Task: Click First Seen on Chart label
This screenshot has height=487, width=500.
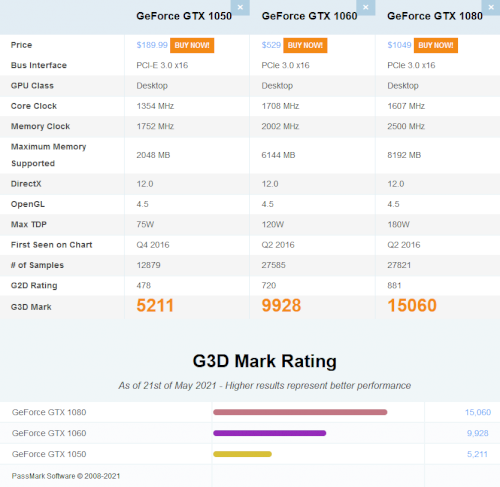Action: point(51,245)
